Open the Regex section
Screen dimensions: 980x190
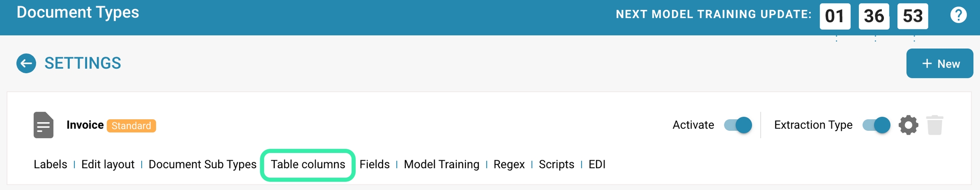[x=509, y=164]
